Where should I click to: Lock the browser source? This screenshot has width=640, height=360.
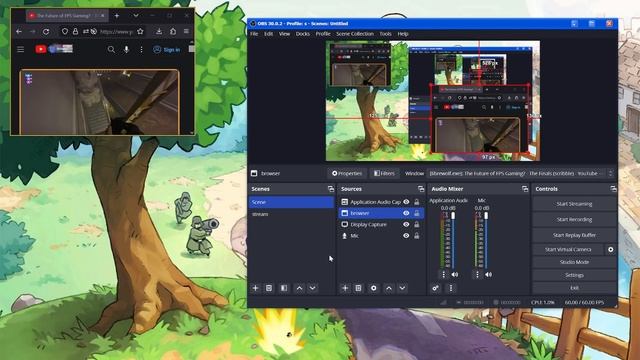tap(417, 213)
